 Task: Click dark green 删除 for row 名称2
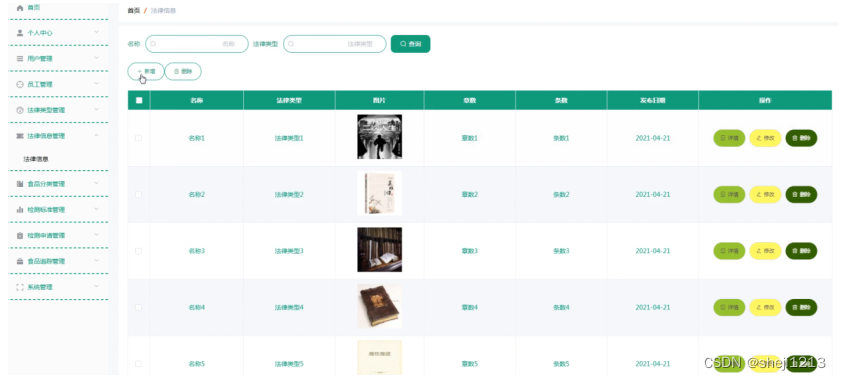(x=801, y=194)
